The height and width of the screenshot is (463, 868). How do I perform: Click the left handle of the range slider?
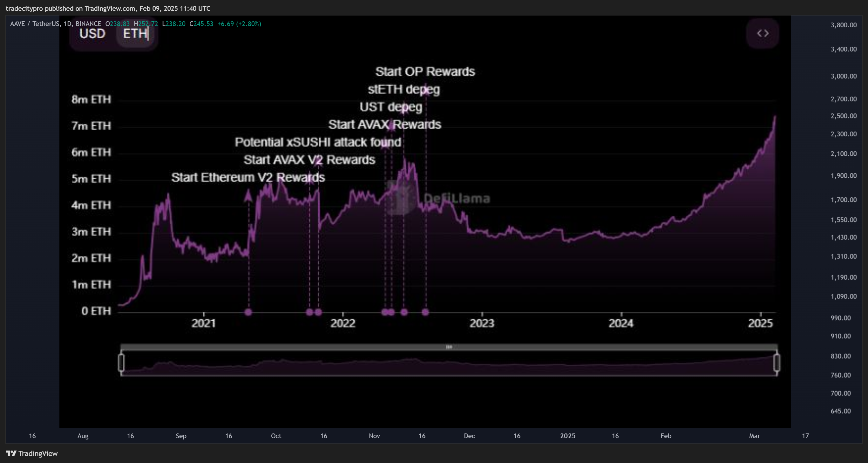121,363
